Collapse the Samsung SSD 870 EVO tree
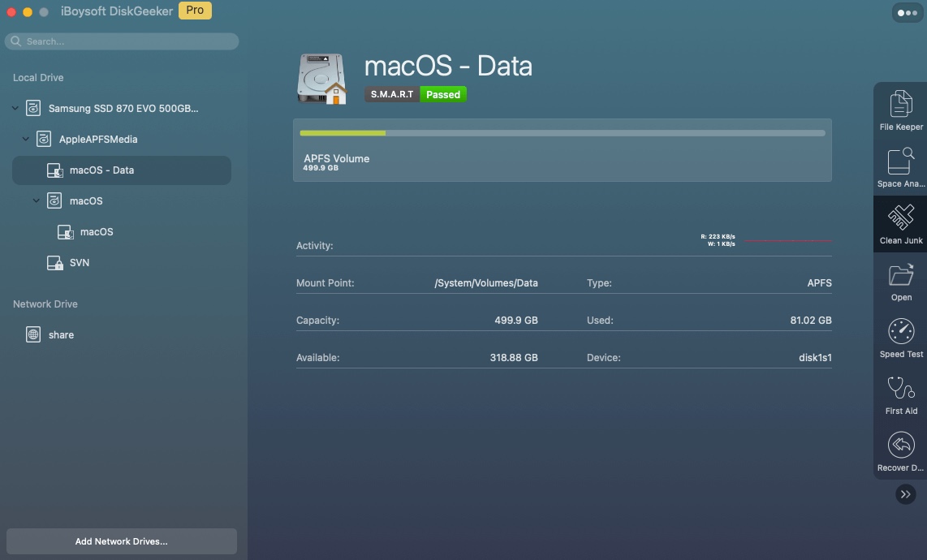 (x=15, y=108)
